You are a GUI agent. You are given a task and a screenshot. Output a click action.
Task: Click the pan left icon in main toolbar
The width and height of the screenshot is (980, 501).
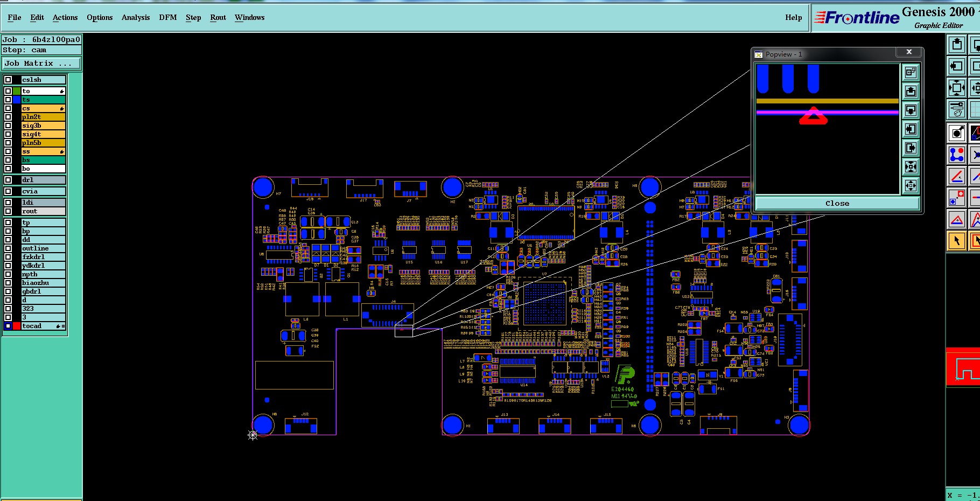[957, 66]
